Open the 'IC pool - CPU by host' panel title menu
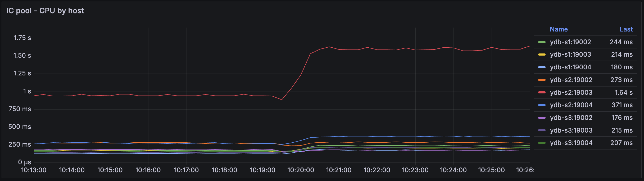644x181 pixels. tap(45, 11)
